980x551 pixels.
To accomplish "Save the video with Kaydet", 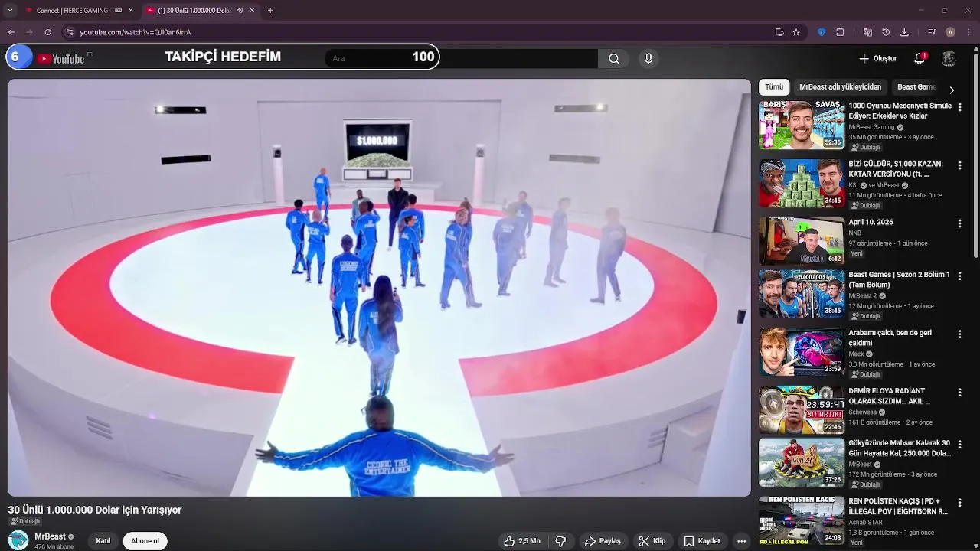I will (702, 541).
